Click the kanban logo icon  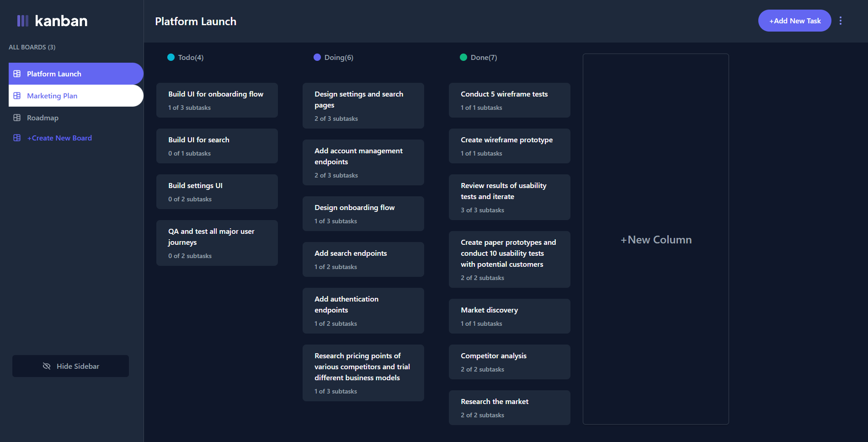[23, 20]
